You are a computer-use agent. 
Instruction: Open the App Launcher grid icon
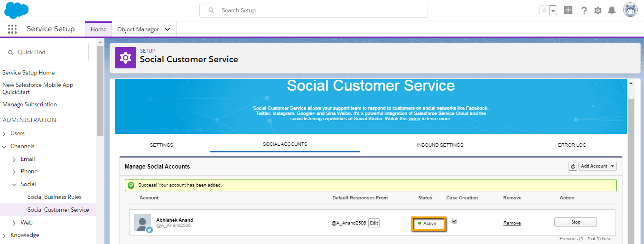coord(12,29)
